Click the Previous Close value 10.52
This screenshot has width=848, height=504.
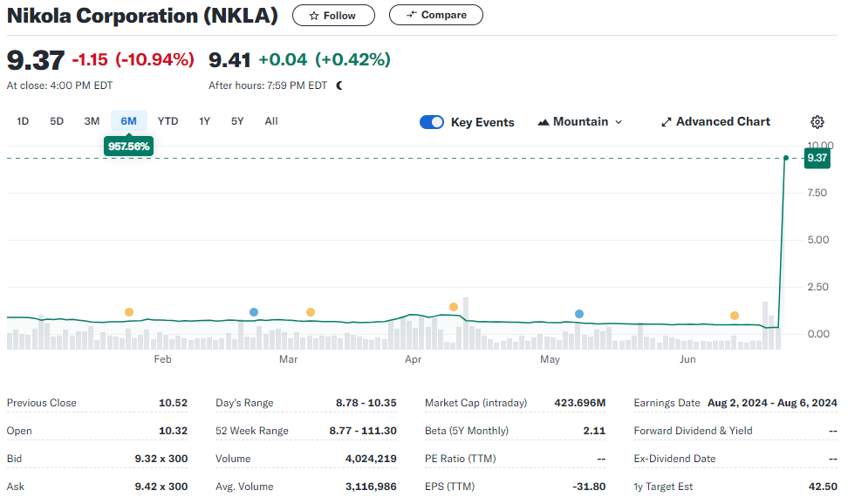tap(173, 403)
